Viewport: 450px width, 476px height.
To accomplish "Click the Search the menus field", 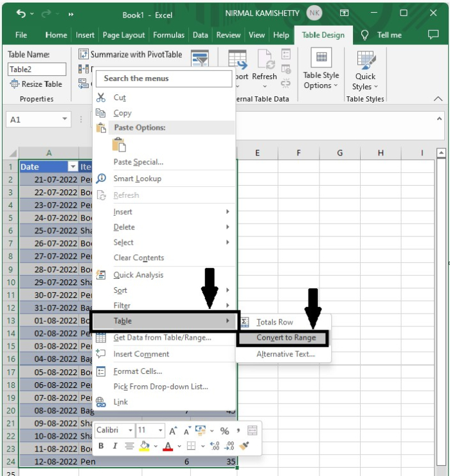I will click(164, 78).
